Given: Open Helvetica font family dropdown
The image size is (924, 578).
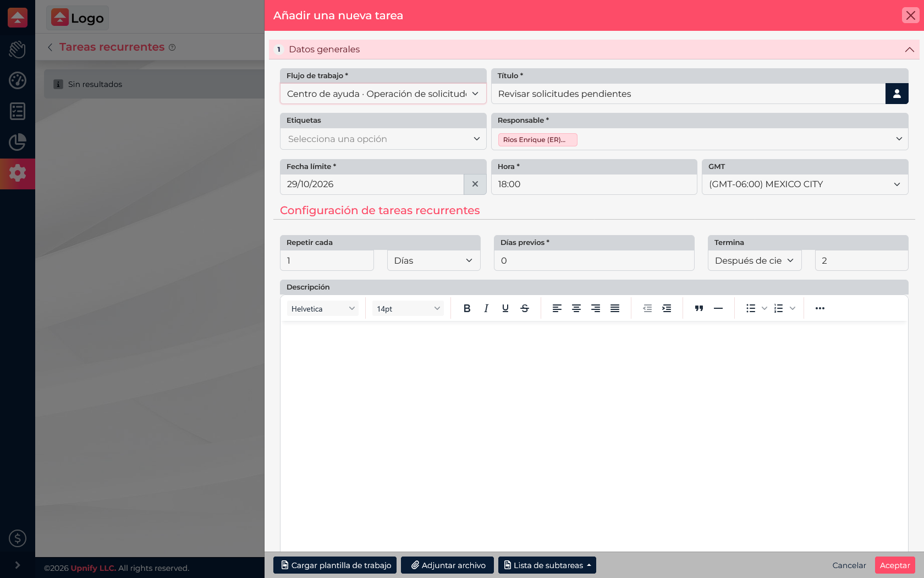Looking at the screenshot, I should tap(323, 309).
